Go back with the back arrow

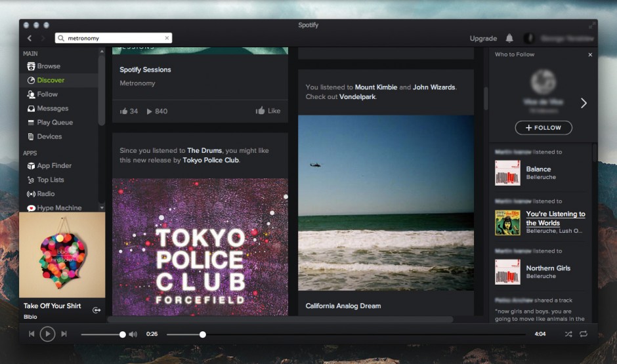pos(30,38)
